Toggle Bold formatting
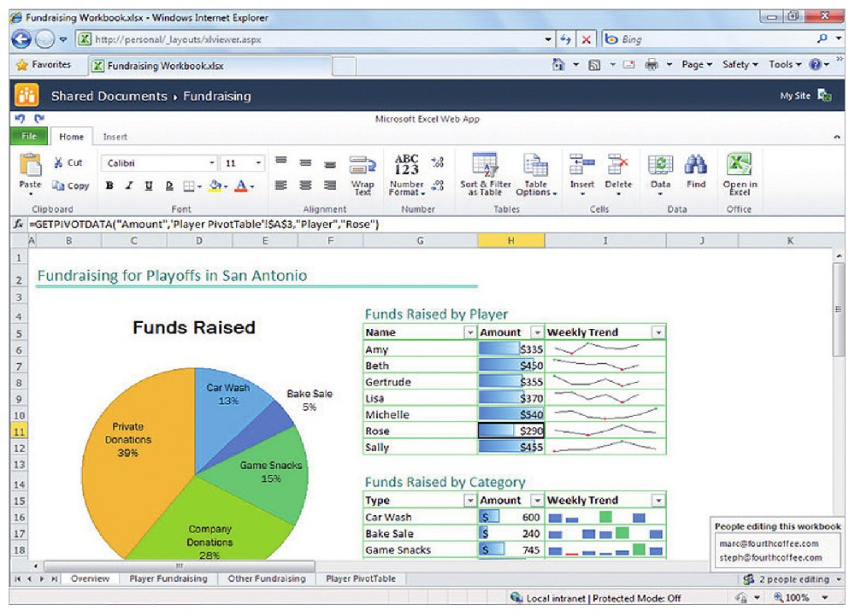Viewport: 855px width, 616px height. (x=109, y=185)
